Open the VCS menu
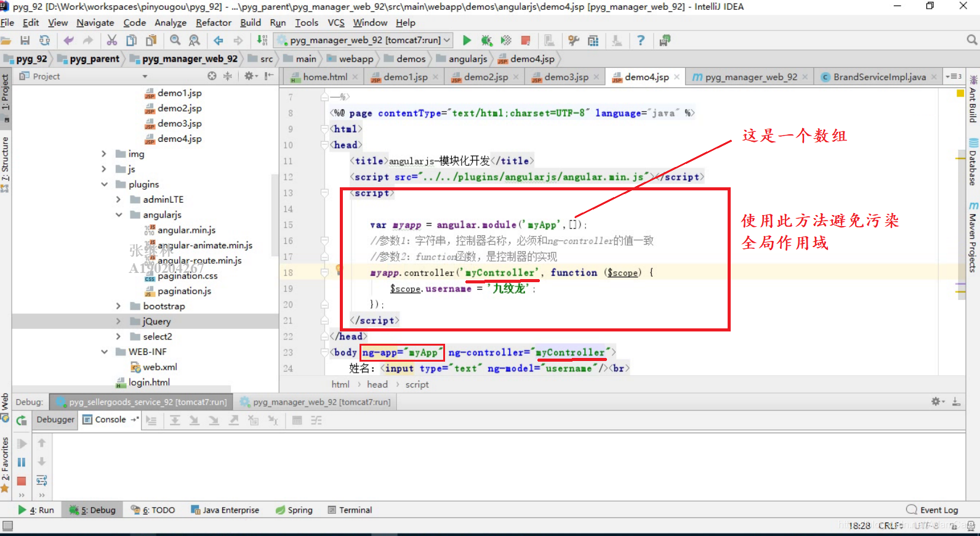 pyautogui.click(x=336, y=23)
